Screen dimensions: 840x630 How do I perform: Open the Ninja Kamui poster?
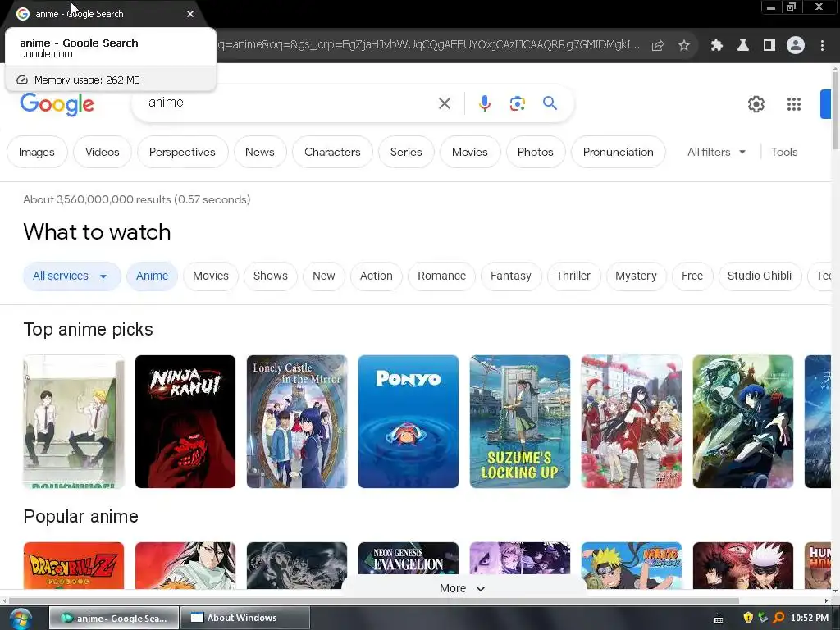coord(185,422)
